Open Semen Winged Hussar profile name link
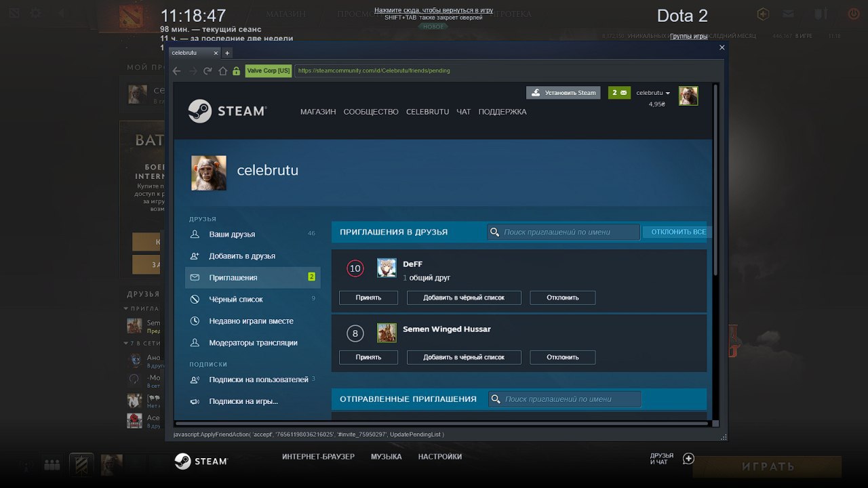868x488 pixels. [447, 329]
